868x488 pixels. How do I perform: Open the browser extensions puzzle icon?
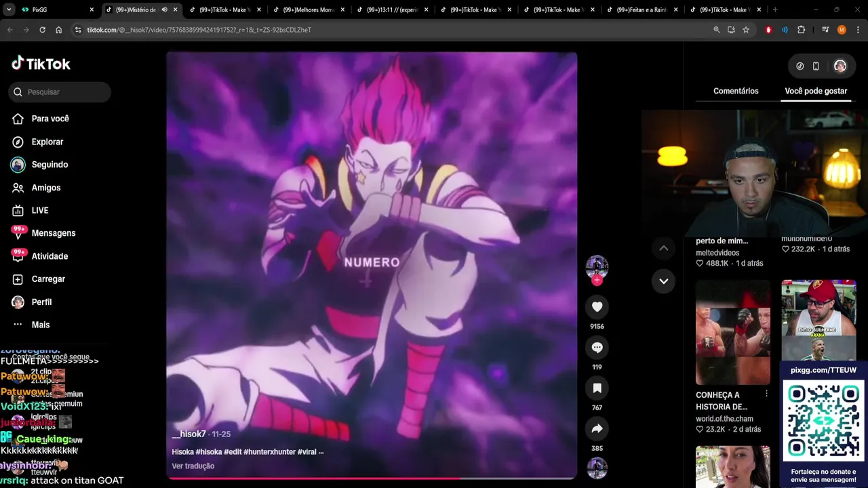[x=802, y=30]
